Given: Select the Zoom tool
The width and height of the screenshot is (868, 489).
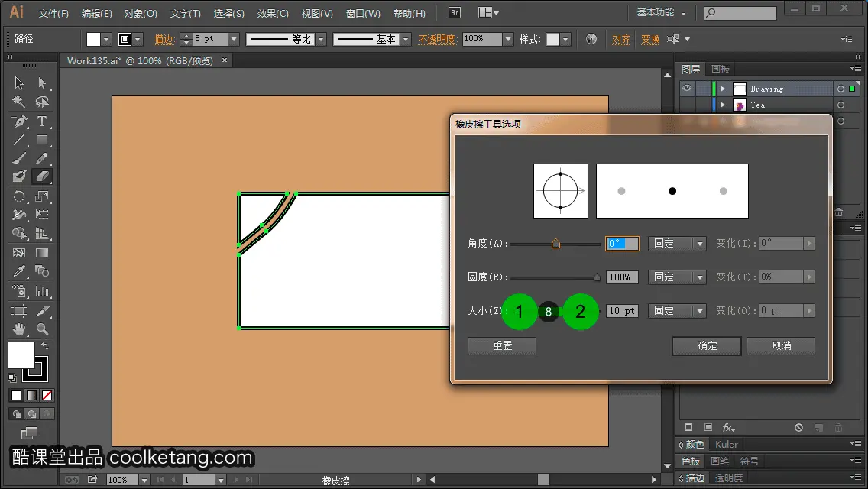Looking at the screenshot, I should [x=42, y=329].
